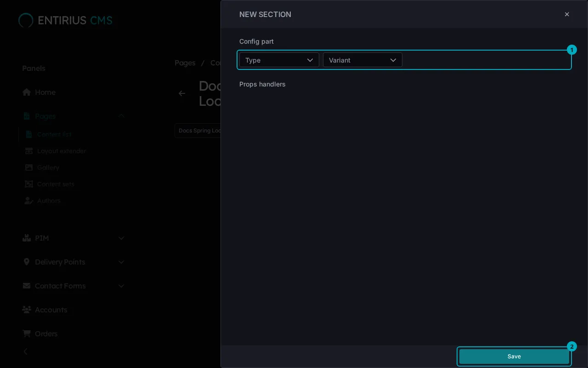
Task: Click the Pages file icon
Action: pos(27,116)
